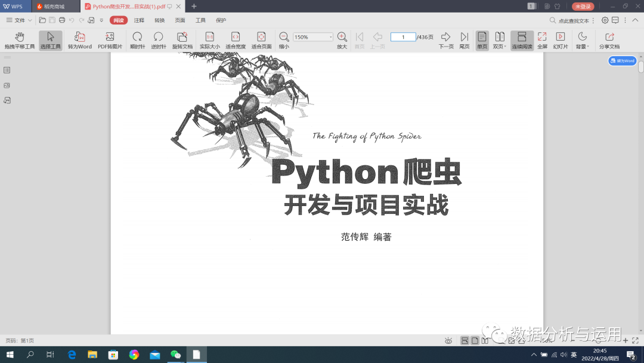The height and width of the screenshot is (363, 644).
Task: Toggle eye-protection mode in status bar
Action: point(448,341)
